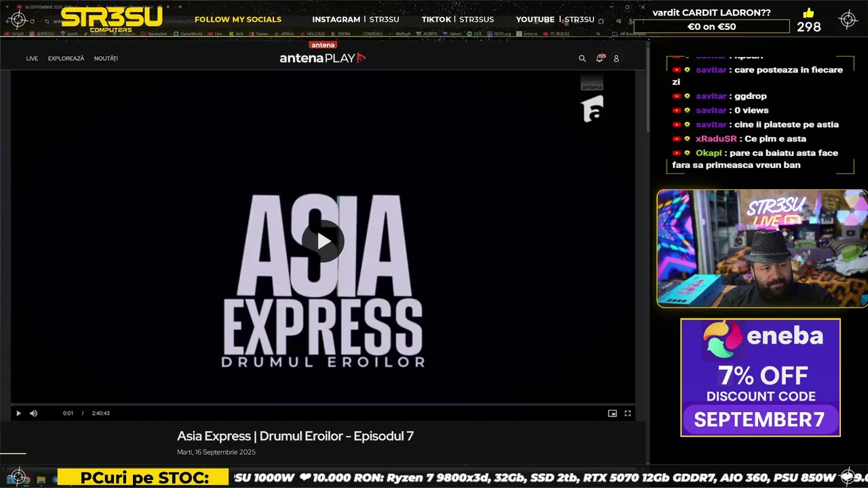Click the INSTAGRAM | STR3SU overlay label

[355, 20]
